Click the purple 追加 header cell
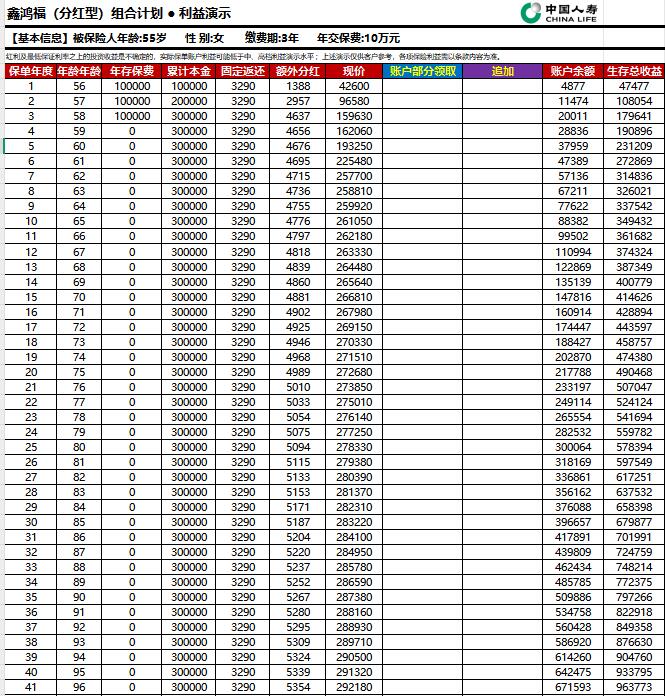 point(502,72)
